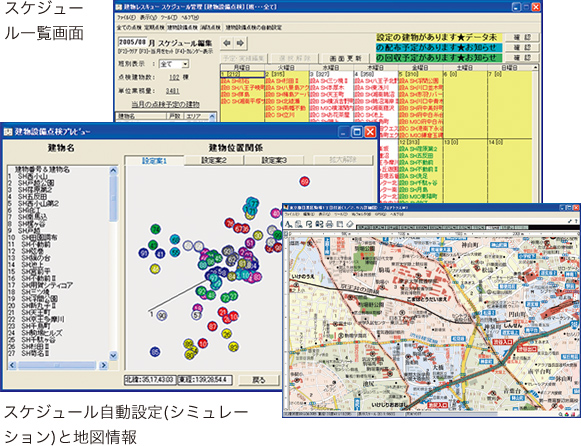Click the search tool icon in map toolbar
This screenshot has width=581, height=446.
point(299,224)
